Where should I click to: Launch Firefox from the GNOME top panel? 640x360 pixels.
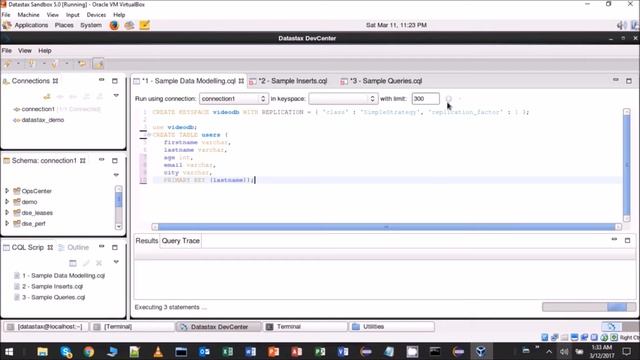point(114,25)
